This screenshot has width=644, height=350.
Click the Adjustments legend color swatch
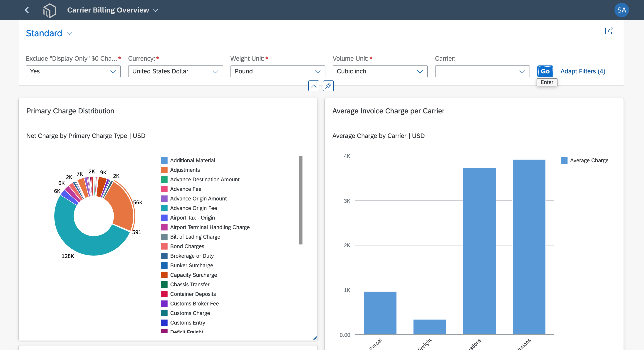[164, 170]
